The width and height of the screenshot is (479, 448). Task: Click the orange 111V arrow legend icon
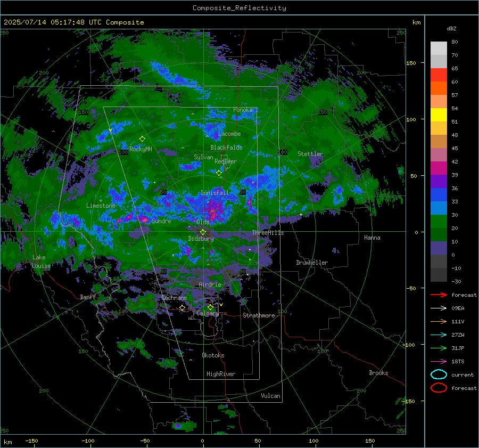click(439, 321)
